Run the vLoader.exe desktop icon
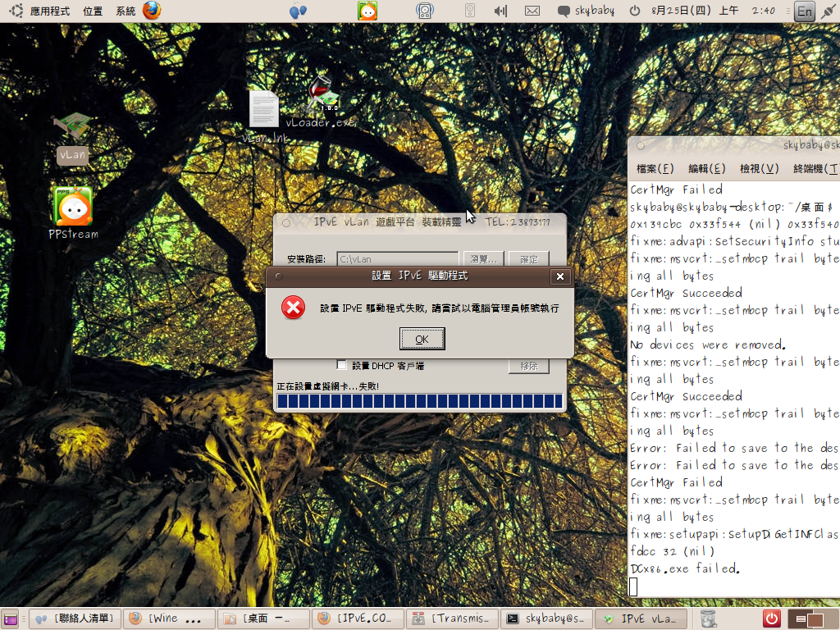Image resolution: width=840 pixels, height=630 pixels. 325,102
